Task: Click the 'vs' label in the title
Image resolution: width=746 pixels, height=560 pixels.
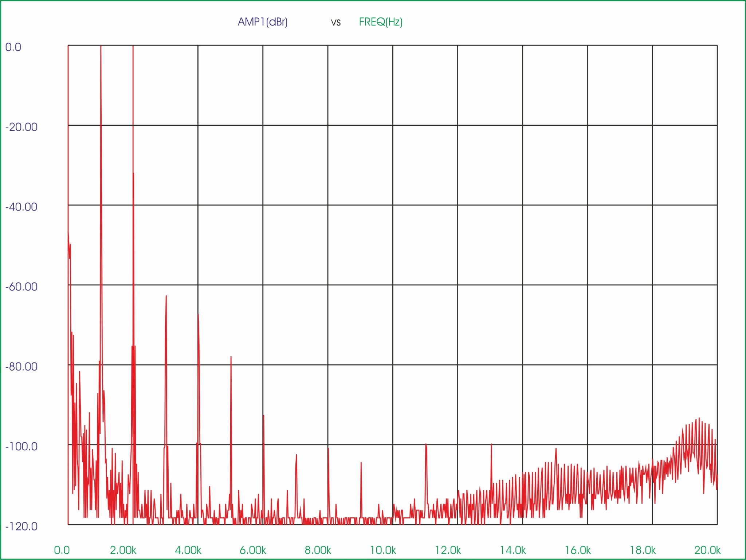Action: pyautogui.click(x=336, y=23)
